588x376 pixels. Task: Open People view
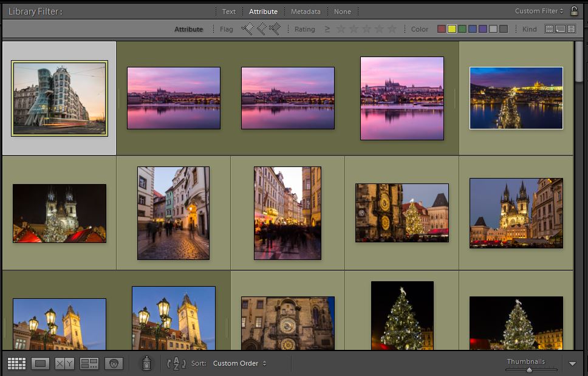coord(113,363)
